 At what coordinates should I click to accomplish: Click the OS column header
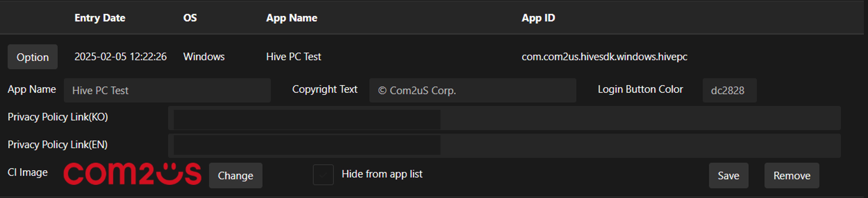[190, 18]
